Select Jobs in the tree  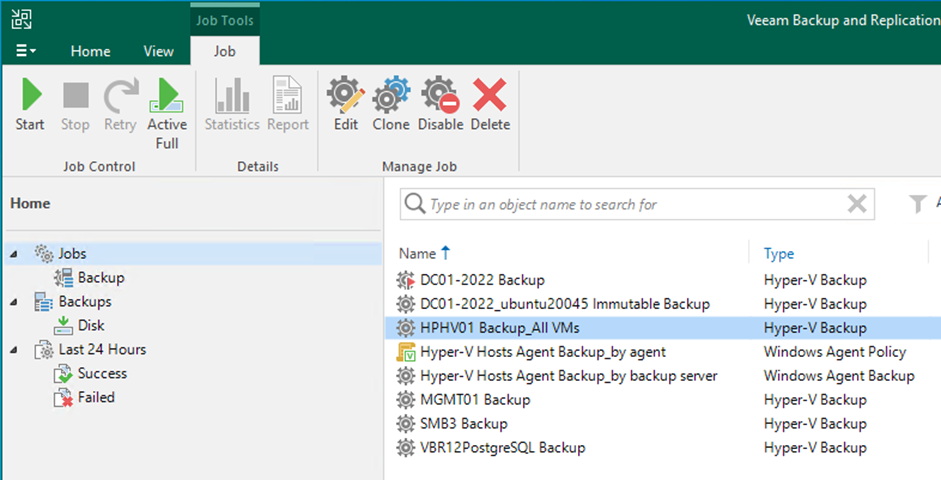72,254
